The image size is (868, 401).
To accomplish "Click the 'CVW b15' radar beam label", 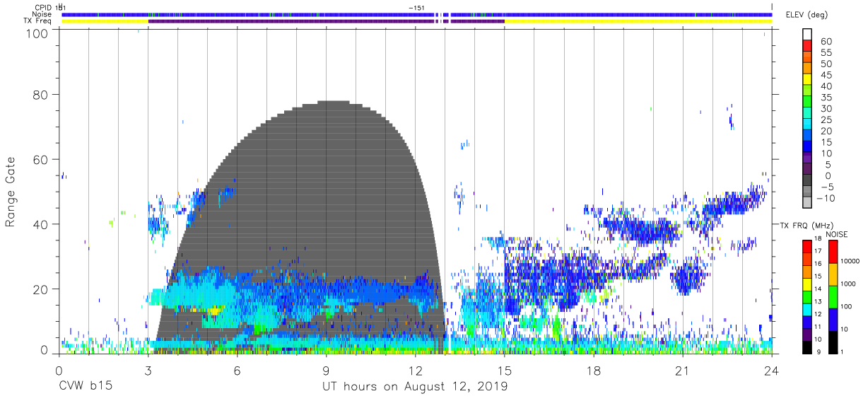I will click(x=84, y=387).
